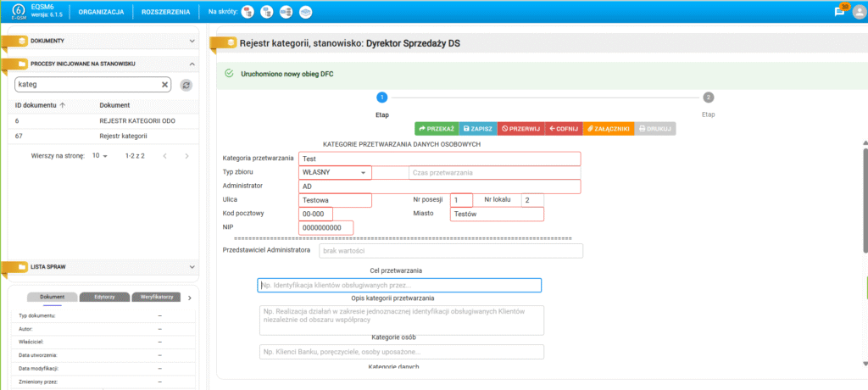
Task: Switch to the Edytorzy tab
Action: click(104, 298)
